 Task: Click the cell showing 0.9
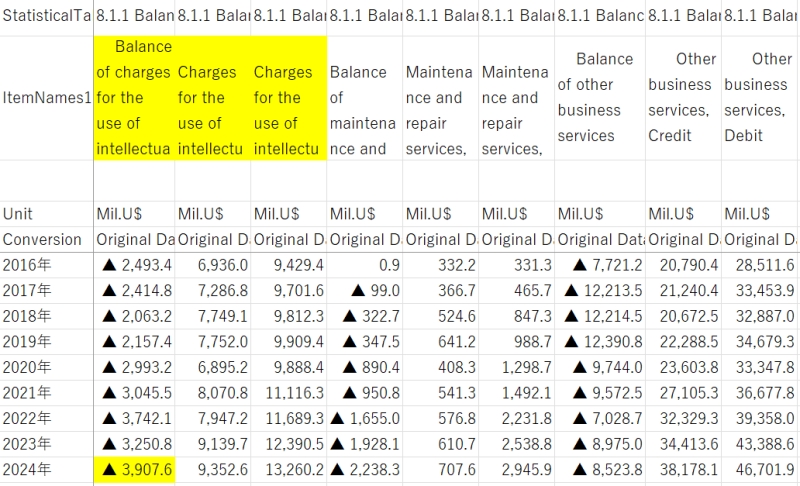[x=364, y=264]
